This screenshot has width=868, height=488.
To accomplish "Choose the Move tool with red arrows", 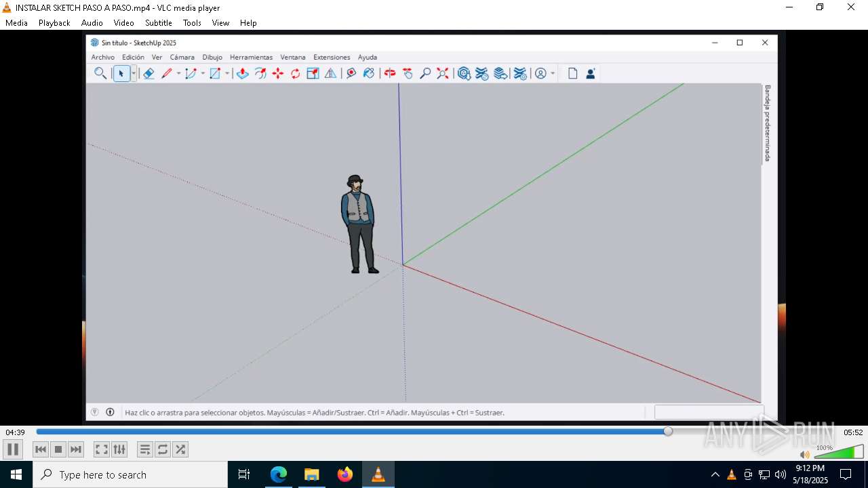I will [x=278, y=73].
